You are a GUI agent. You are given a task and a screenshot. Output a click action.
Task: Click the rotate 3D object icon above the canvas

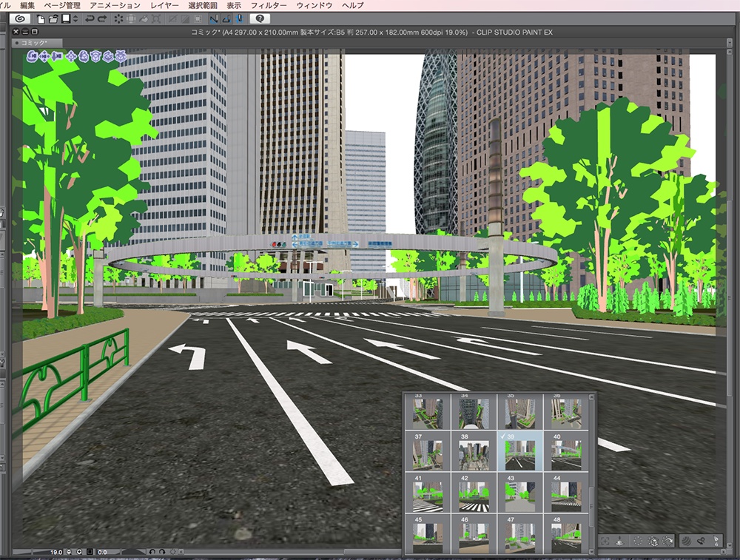[84, 56]
